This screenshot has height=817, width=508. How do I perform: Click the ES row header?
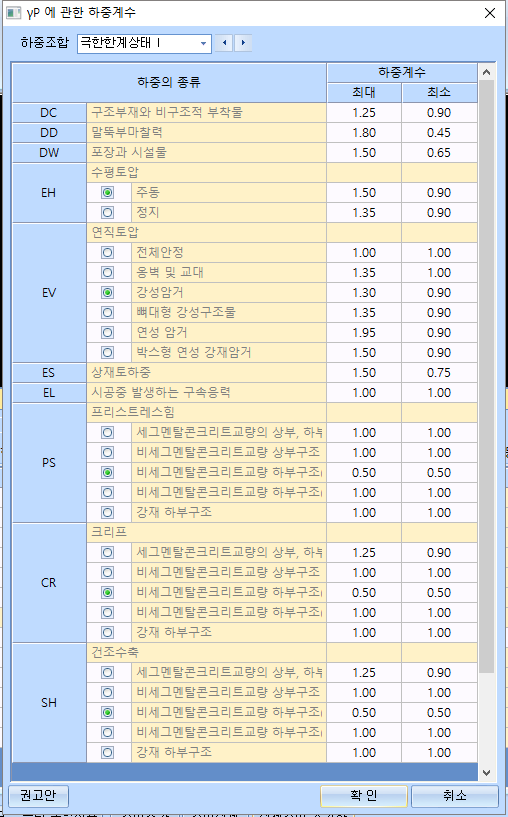tap(49, 373)
